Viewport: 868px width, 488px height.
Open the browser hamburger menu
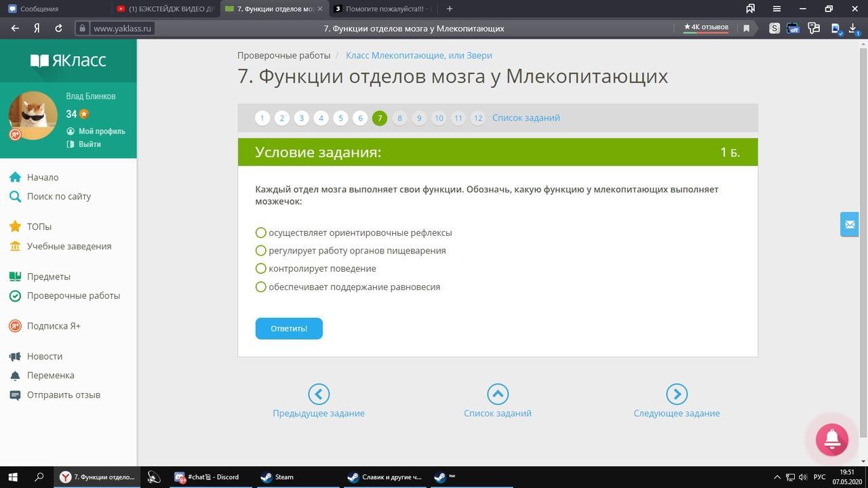776,9
